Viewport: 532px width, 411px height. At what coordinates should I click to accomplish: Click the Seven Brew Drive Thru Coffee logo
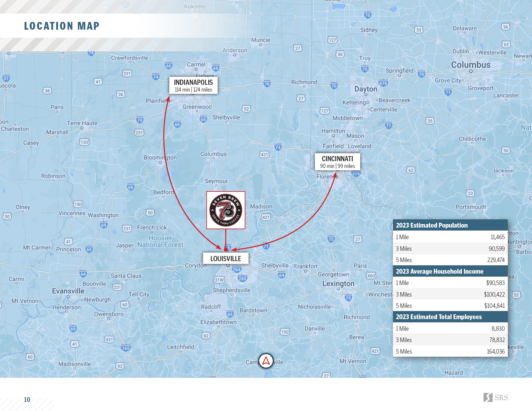pos(226,210)
